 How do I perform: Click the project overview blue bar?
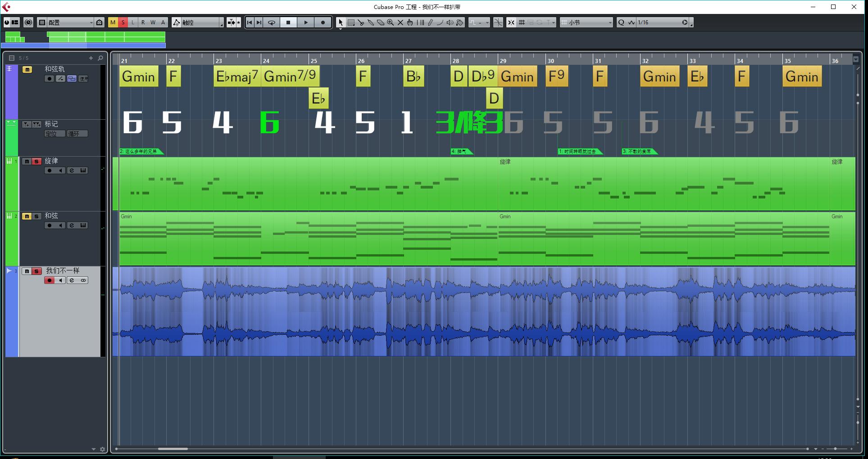point(83,45)
